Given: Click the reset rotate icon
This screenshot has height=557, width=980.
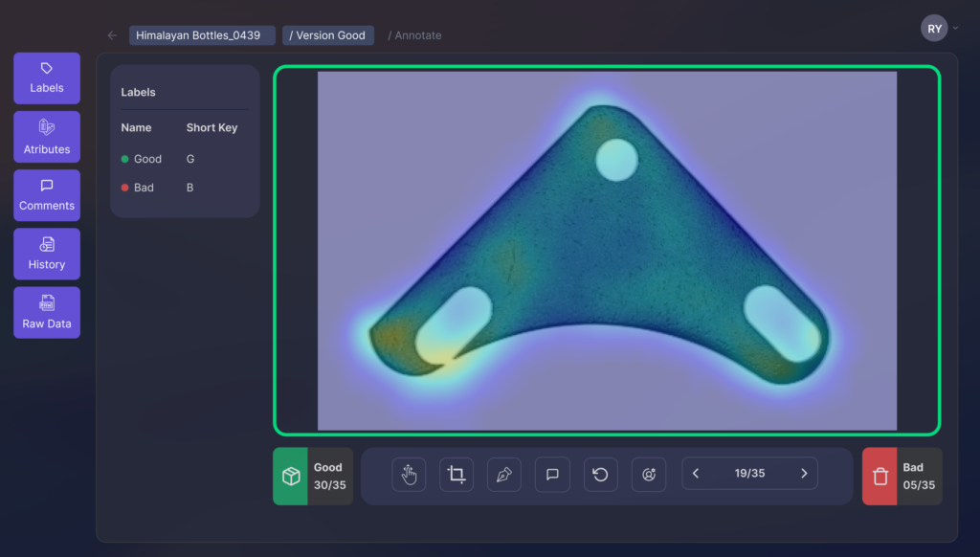Looking at the screenshot, I should click(x=600, y=475).
